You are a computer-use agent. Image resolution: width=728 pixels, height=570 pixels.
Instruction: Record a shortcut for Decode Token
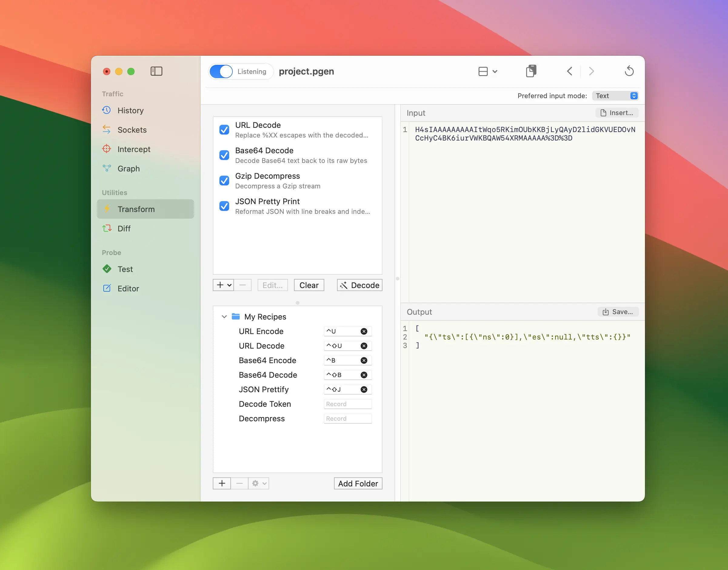348,404
